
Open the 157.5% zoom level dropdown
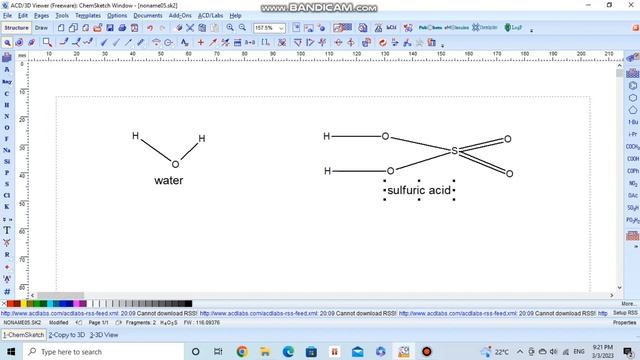tap(281, 28)
